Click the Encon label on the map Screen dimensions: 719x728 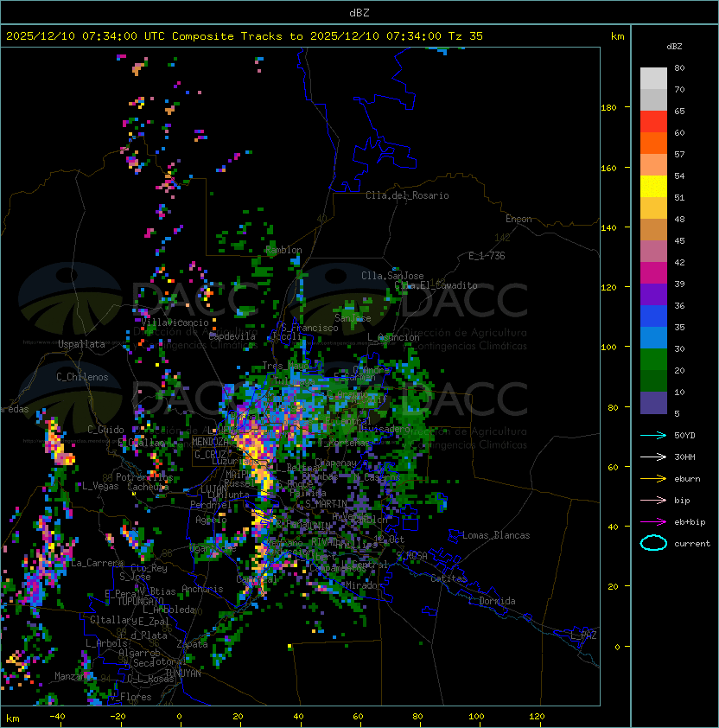tap(519, 219)
